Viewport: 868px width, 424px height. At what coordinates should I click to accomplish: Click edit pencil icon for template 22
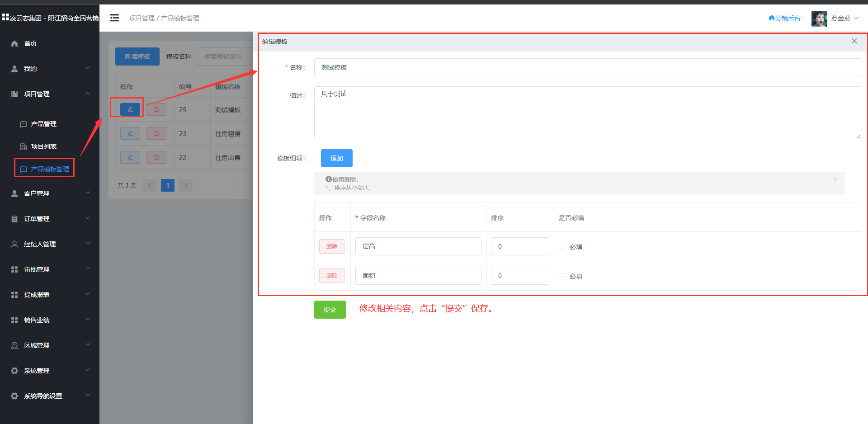[130, 157]
